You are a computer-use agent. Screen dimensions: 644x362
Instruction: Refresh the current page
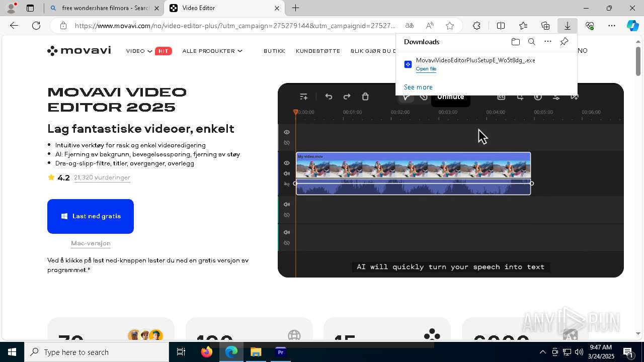tap(36, 26)
